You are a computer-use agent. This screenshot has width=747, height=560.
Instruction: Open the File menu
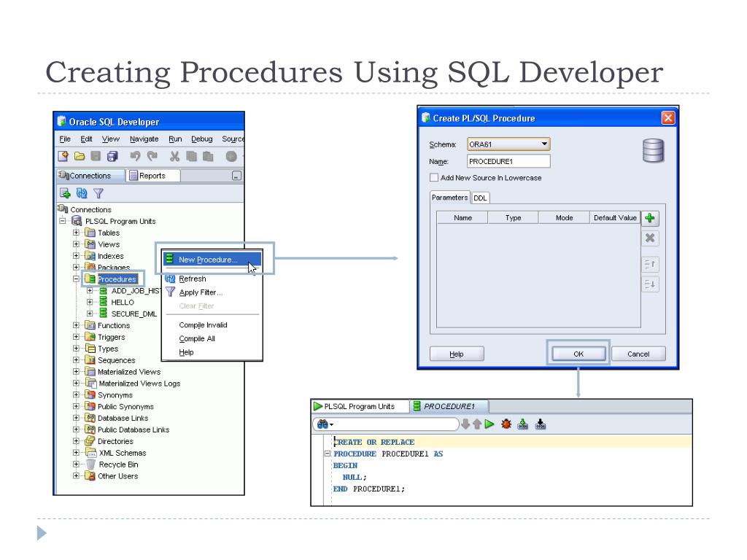click(65, 139)
